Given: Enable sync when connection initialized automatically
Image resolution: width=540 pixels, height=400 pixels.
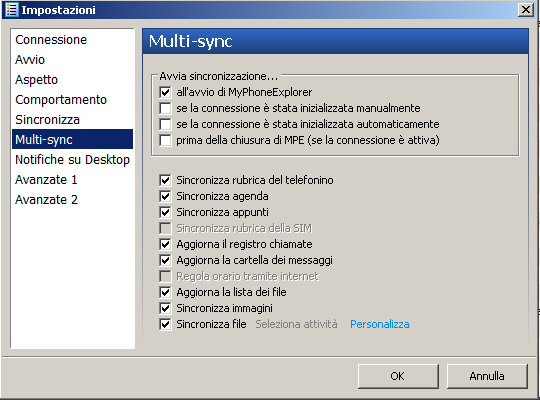Looking at the screenshot, I should 165,124.
